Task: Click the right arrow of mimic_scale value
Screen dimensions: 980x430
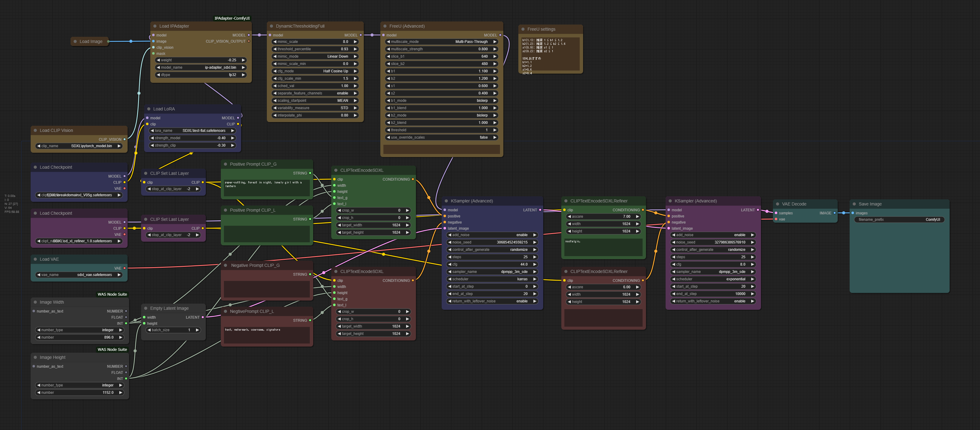Action: tap(355, 42)
